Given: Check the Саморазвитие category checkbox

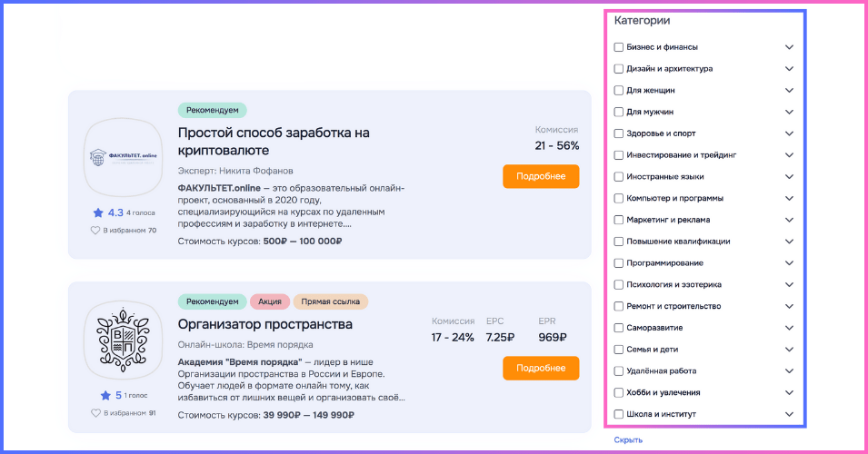Looking at the screenshot, I should (619, 328).
